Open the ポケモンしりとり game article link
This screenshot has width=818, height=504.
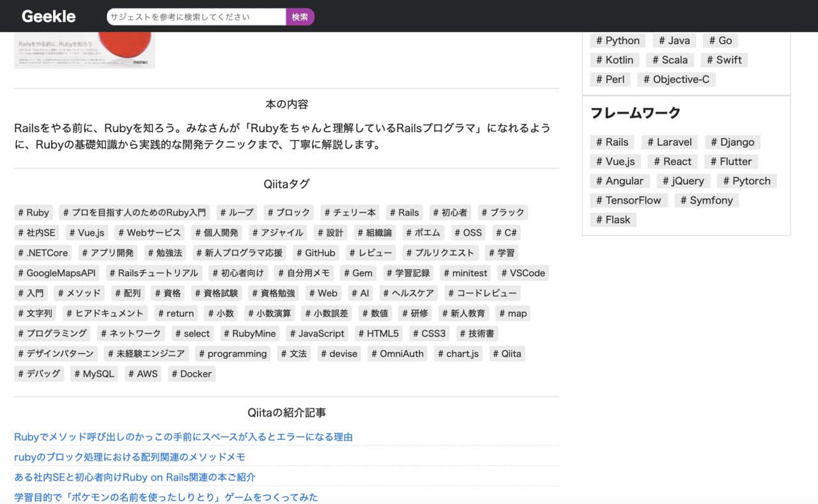click(x=166, y=497)
